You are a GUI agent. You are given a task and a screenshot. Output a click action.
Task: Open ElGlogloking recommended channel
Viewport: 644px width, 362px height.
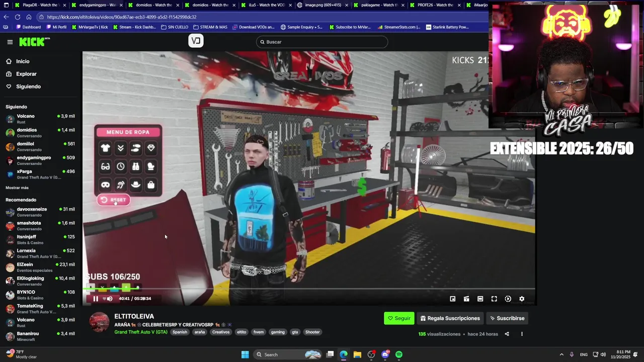coord(40,281)
